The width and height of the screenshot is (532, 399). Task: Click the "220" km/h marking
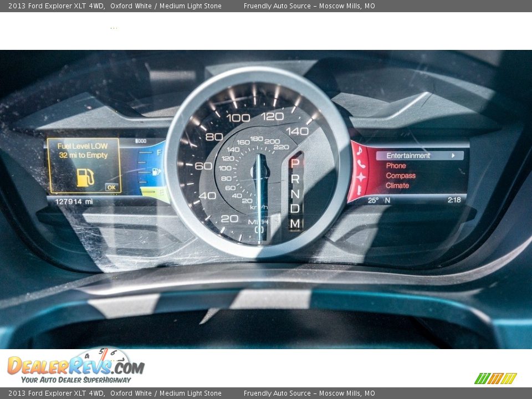point(281,147)
